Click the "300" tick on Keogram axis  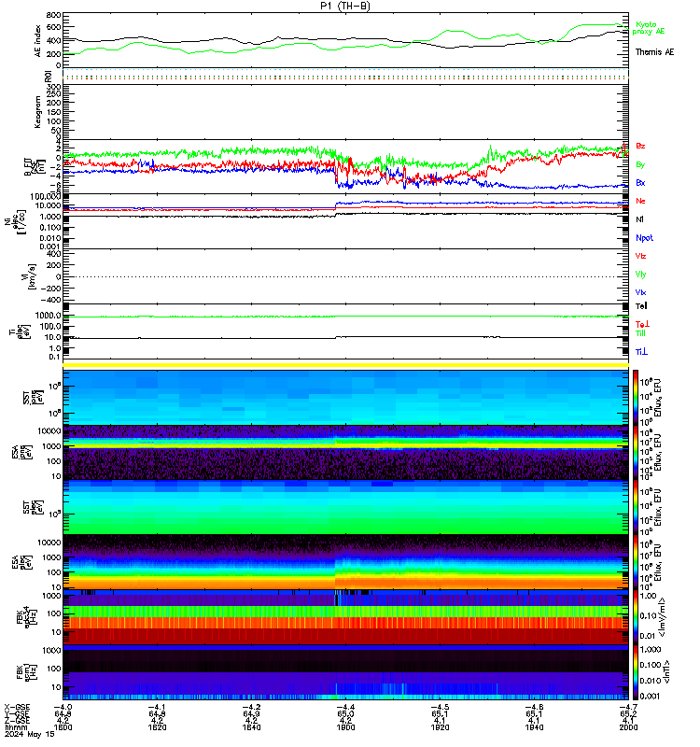point(54,87)
